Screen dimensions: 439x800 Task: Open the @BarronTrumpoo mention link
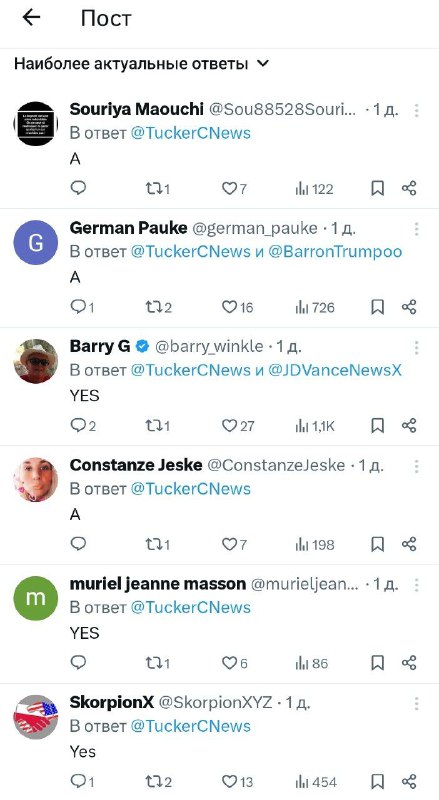click(x=335, y=252)
